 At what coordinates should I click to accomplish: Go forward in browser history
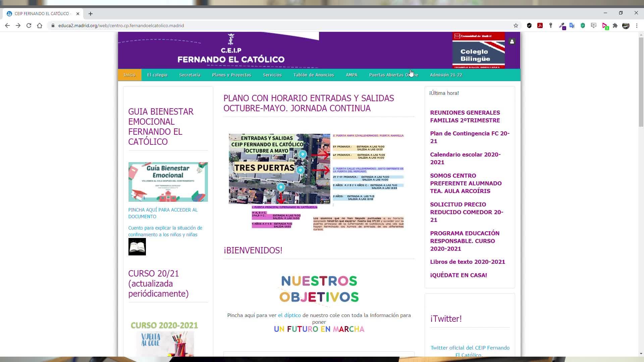[18, 25]
